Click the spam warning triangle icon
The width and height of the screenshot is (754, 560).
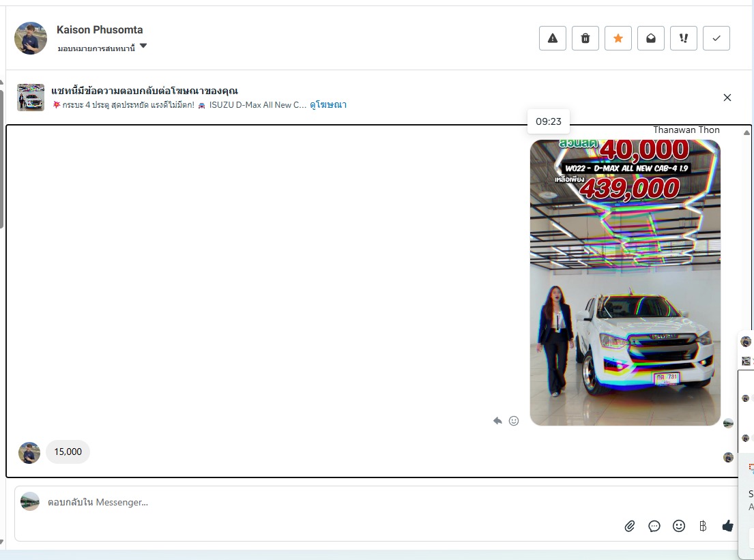coord(553,38)
